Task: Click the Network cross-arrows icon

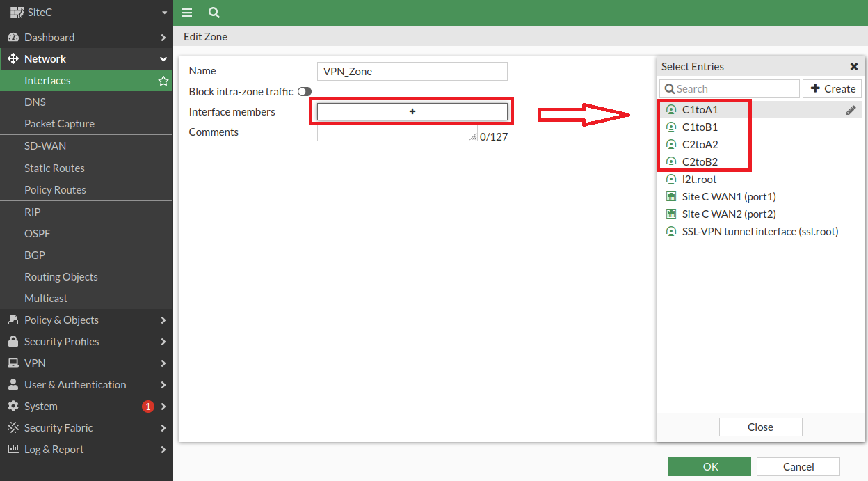Action: (x=13, y=58)
